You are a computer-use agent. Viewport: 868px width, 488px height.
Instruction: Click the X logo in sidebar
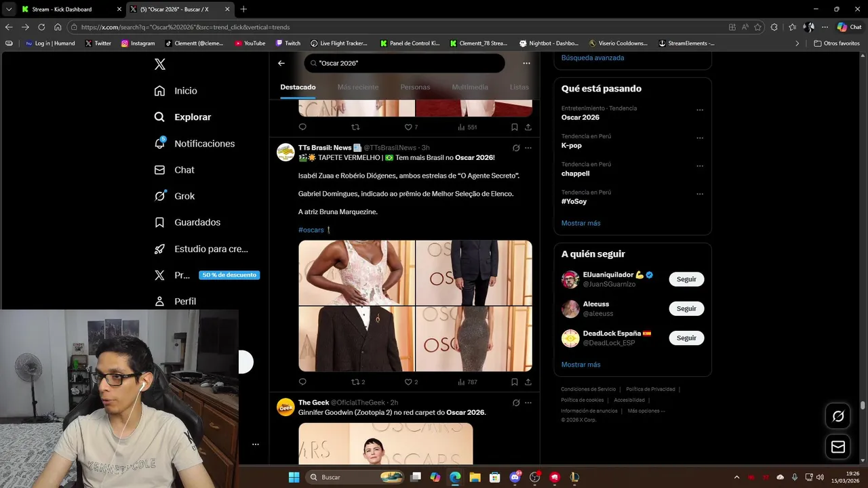click(x=159, y=64)
